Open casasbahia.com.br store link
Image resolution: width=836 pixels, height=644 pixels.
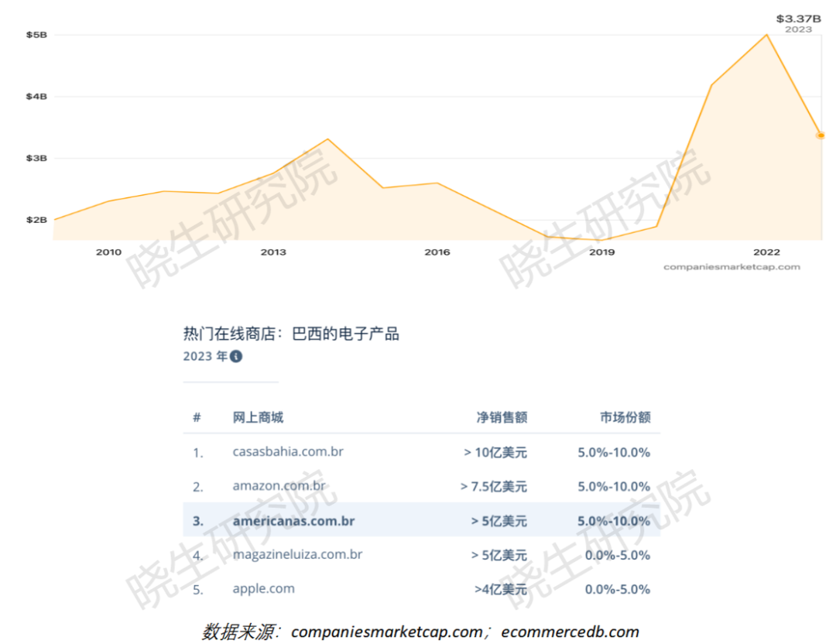[288, 451]
